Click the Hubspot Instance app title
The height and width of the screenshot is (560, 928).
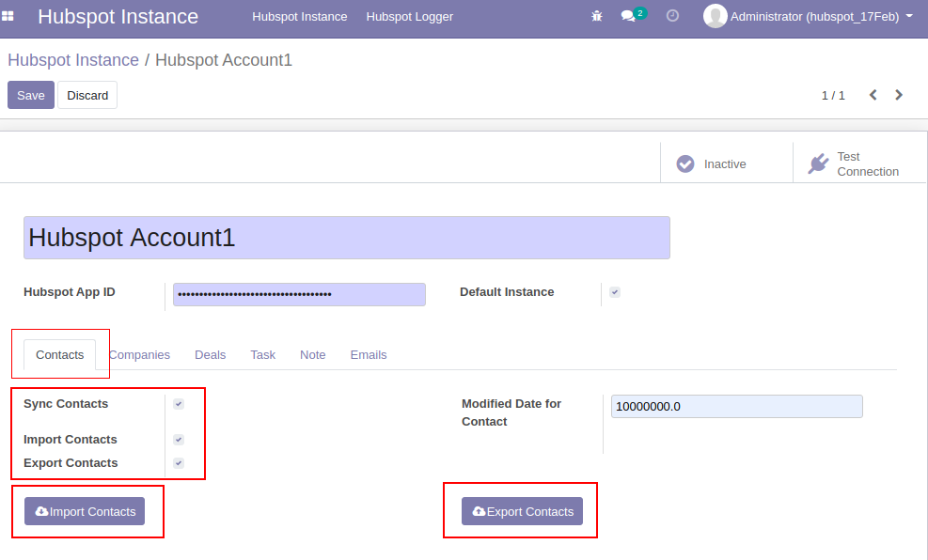coord(118,17)
